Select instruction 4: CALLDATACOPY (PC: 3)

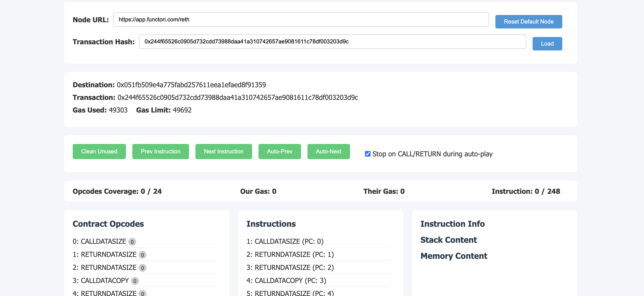point(286,281)
